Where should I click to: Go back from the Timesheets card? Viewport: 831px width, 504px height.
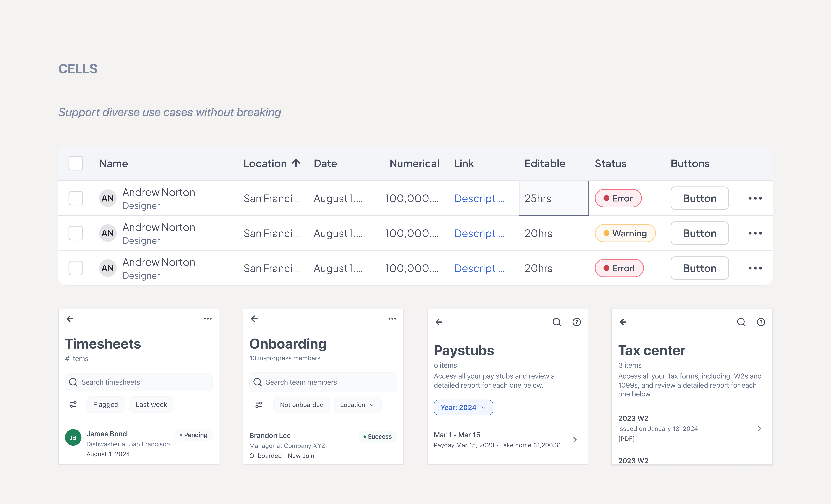pos(70,319)
